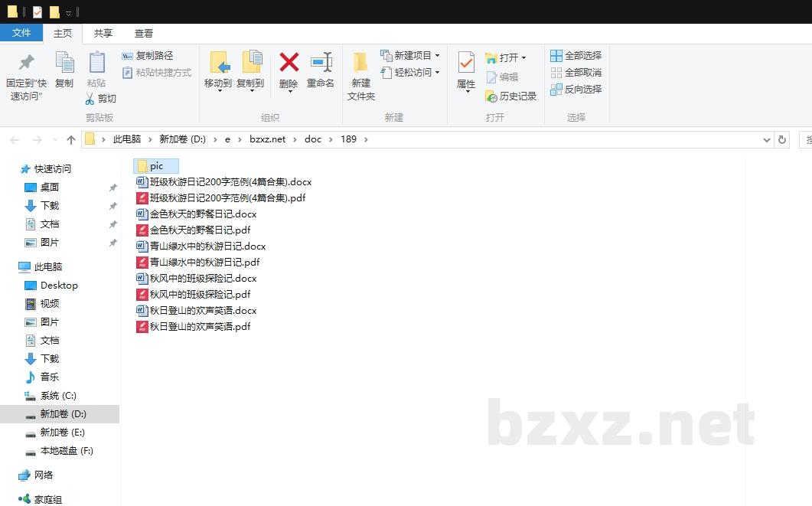
Task: Click the Delete red X icon
Action: (289, 63)
